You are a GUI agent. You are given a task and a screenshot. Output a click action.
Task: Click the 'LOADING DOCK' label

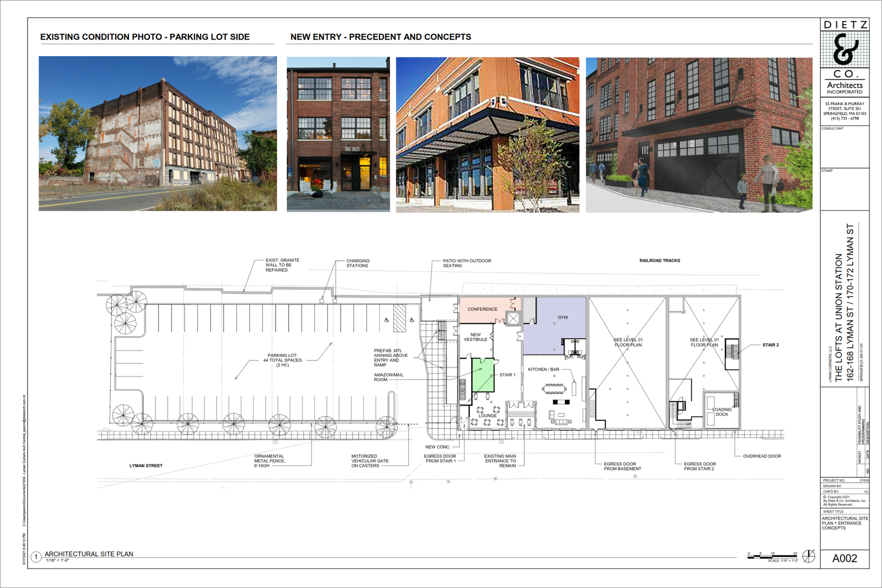pos(722,412)
